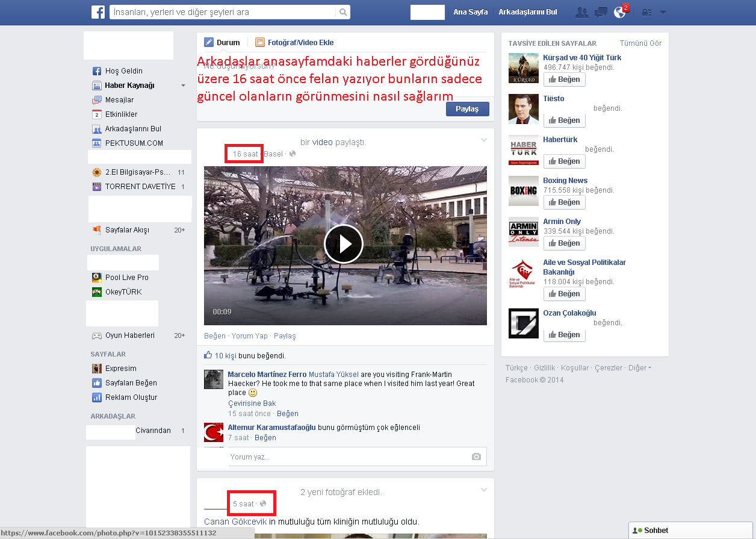Open Marcelo Martínez Ferro's profile
Screen dimensions: 756x539
(267, 375)
